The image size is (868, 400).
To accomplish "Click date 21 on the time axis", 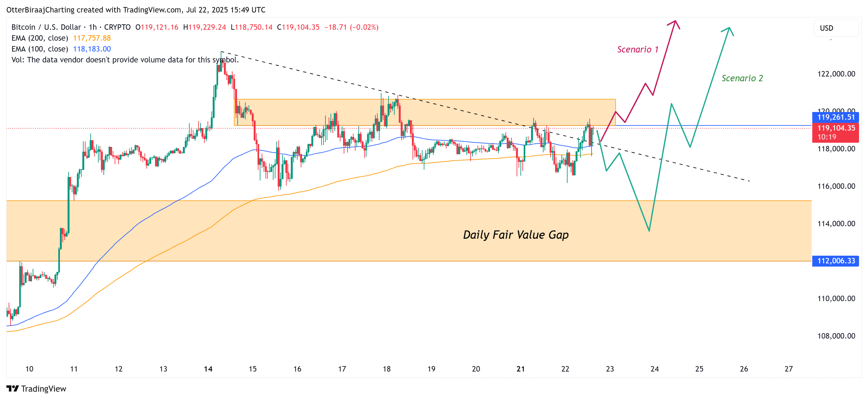I will coord(520,369).
